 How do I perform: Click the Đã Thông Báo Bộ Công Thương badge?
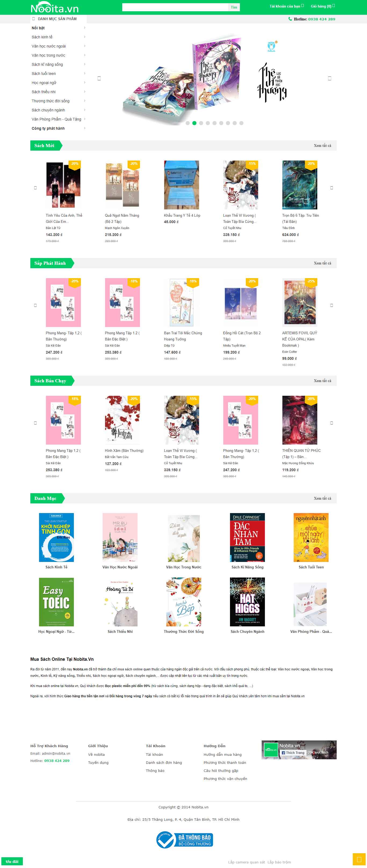click(185, 839)
